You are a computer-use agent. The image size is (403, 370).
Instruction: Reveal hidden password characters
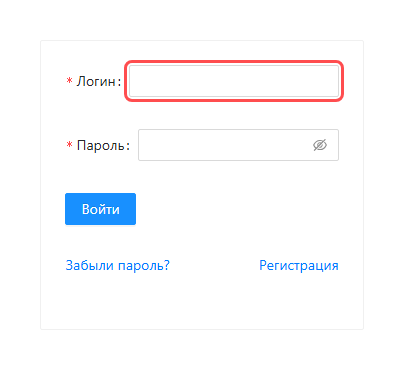click(x=320, y=145)
